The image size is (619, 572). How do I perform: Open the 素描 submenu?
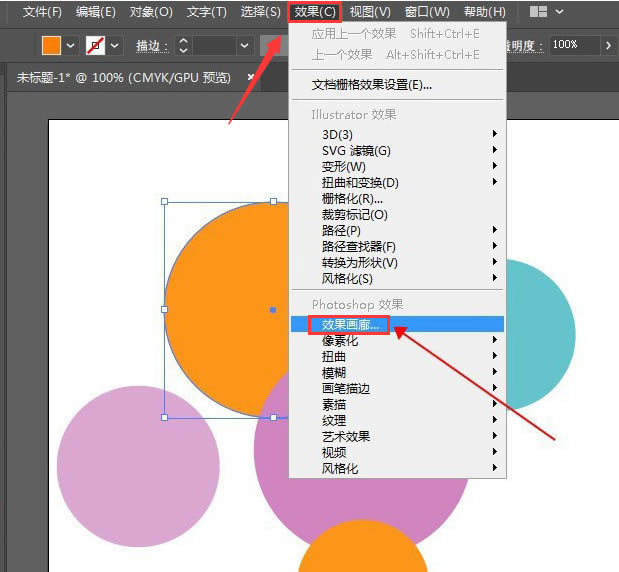[398, 404]
